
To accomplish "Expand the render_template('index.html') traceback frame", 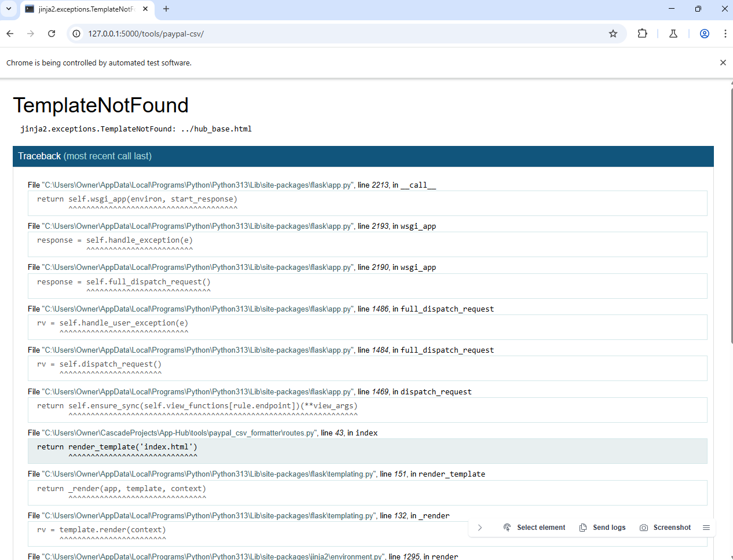I will click(367, 451).
